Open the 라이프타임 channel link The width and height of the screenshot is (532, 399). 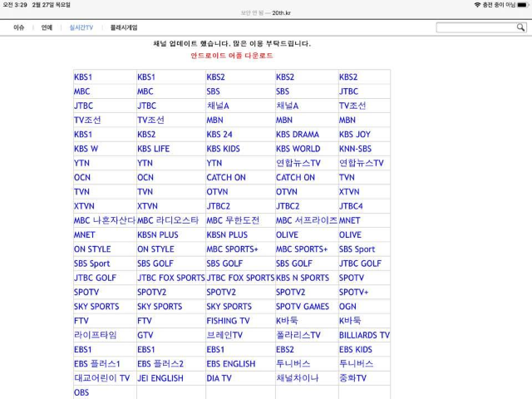click(96, 335)
